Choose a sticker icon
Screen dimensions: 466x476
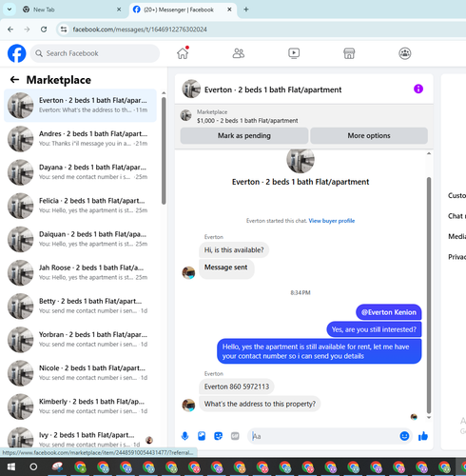[x=219, y=436]
